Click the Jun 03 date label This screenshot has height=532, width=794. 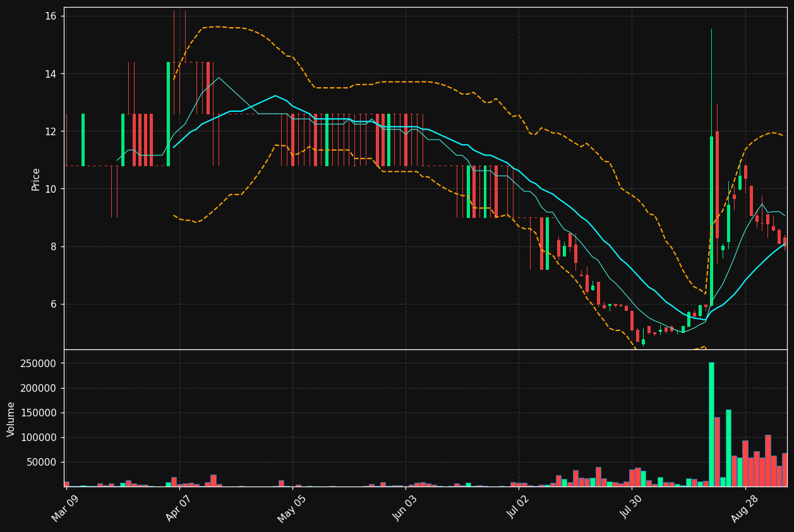tap(404, 507)
